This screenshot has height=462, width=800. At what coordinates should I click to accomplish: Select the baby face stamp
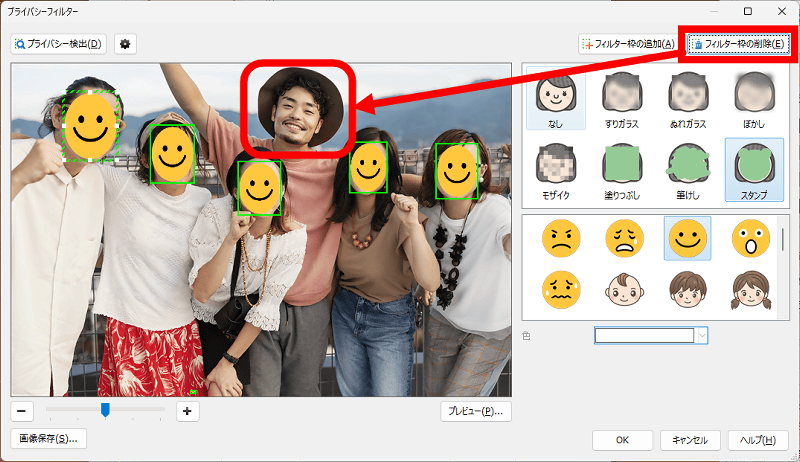click(x=624, y=290)
